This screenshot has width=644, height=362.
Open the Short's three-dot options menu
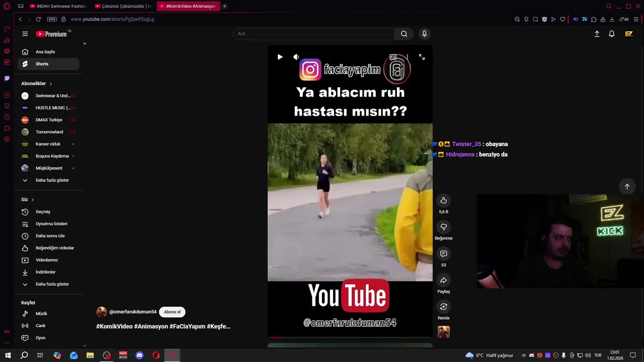[x=407, y=57]
